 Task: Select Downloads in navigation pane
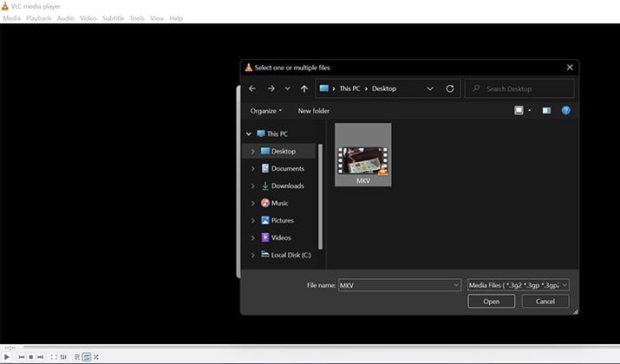288,185
